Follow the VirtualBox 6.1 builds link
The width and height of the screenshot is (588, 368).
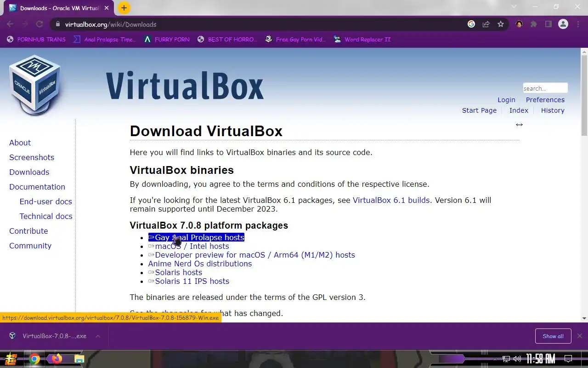[x=391, y=200]
